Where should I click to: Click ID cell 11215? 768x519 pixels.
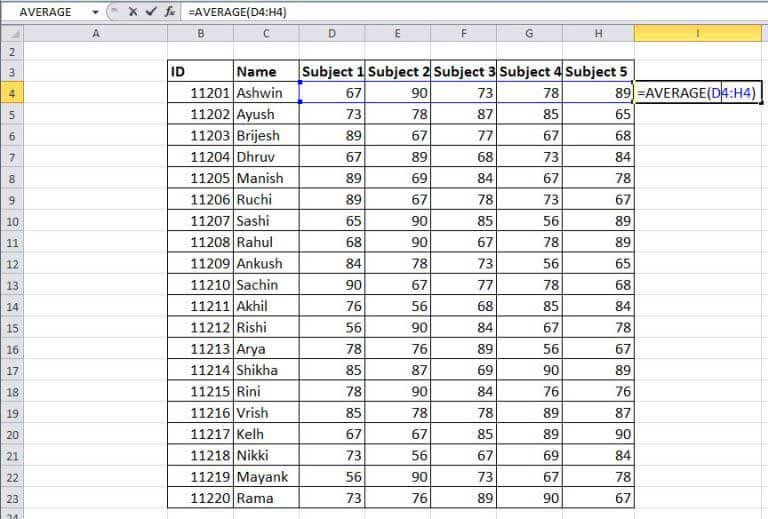[x=200, y=391]
